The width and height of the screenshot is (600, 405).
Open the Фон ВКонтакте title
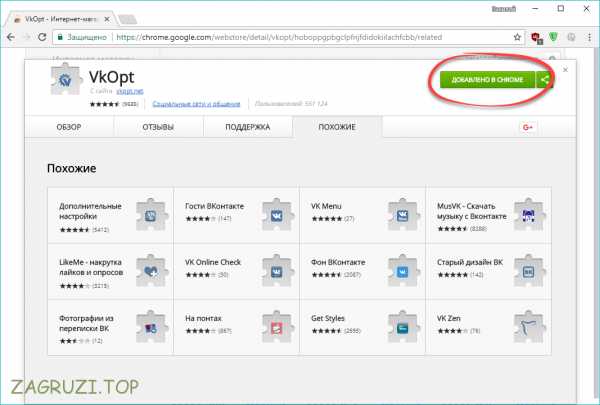338,262
